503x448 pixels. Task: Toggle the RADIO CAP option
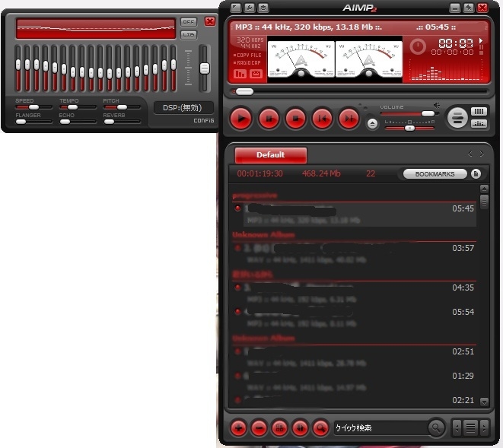point(247,63)
